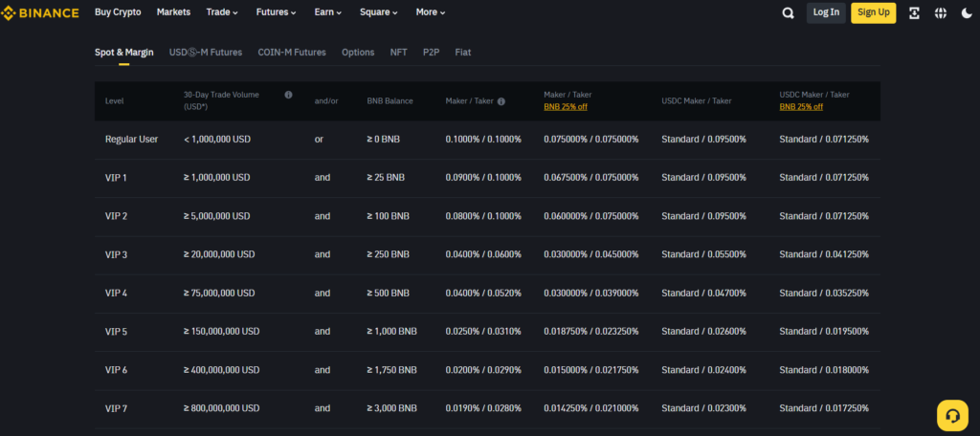
Task: Switch to the USDⓈ-M Futures tab
Action: coord(206,52)
